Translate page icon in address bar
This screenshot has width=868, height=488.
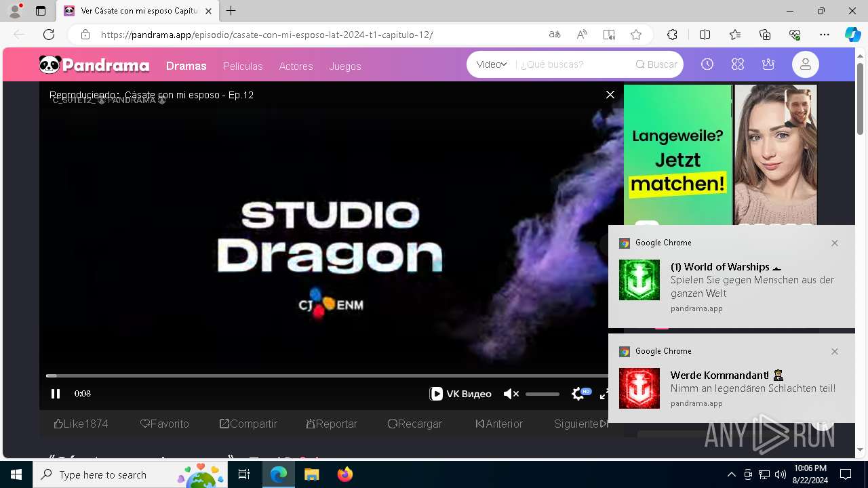coord(555,35)
